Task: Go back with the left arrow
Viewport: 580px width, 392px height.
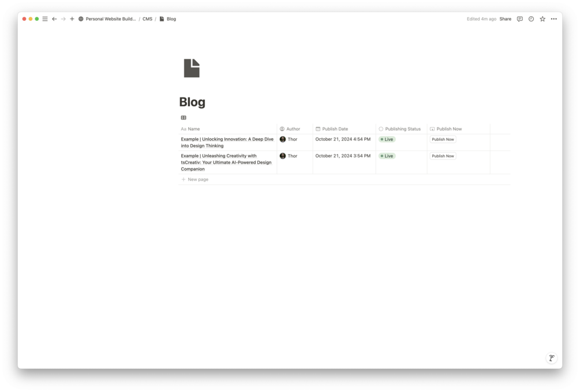Action: (x=54, y=19)
